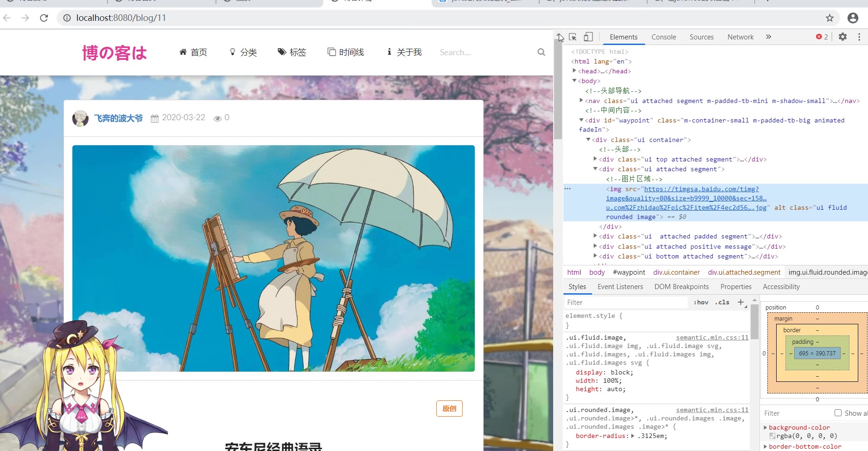Click the rgba(0, 0, 0, 0) color swatch
Screen dimensions: 868x451
[772, 436]
